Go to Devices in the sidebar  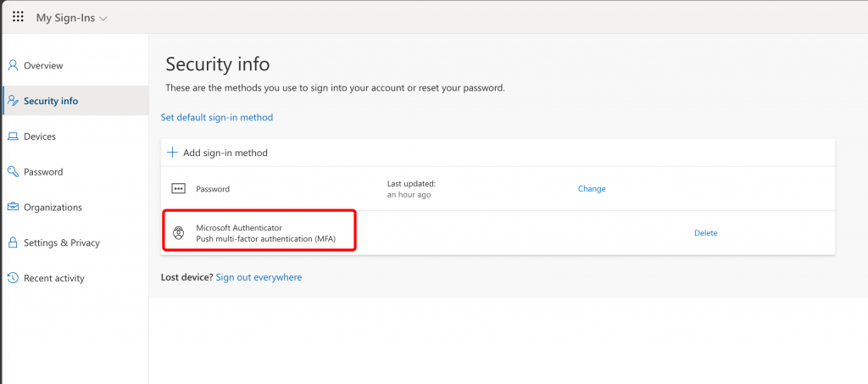[40, 136]
